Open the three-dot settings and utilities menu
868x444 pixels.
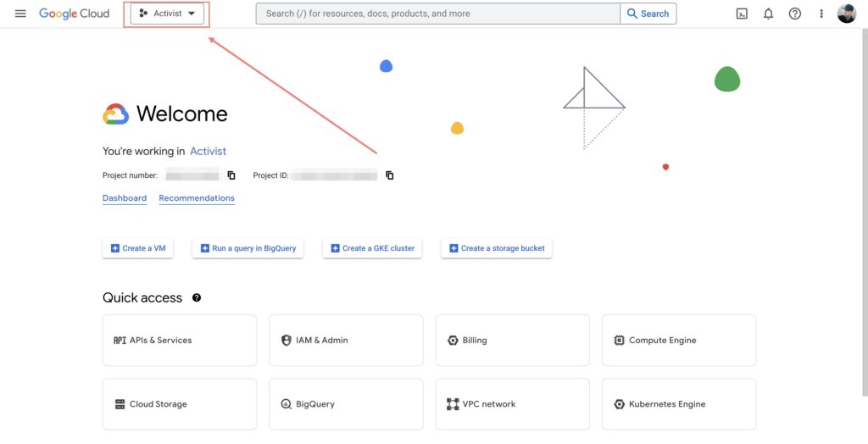click(x=821, y=14)
